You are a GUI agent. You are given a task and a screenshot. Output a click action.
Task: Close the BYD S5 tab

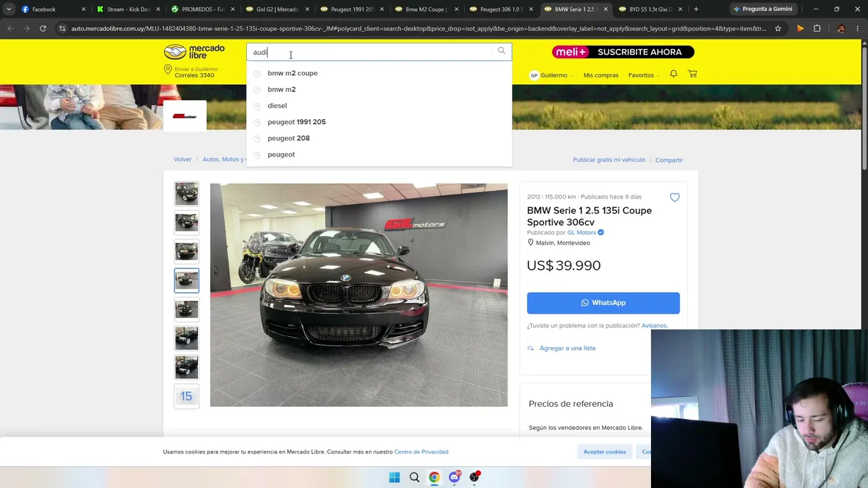pyautogui.click(x=680, y=9)
